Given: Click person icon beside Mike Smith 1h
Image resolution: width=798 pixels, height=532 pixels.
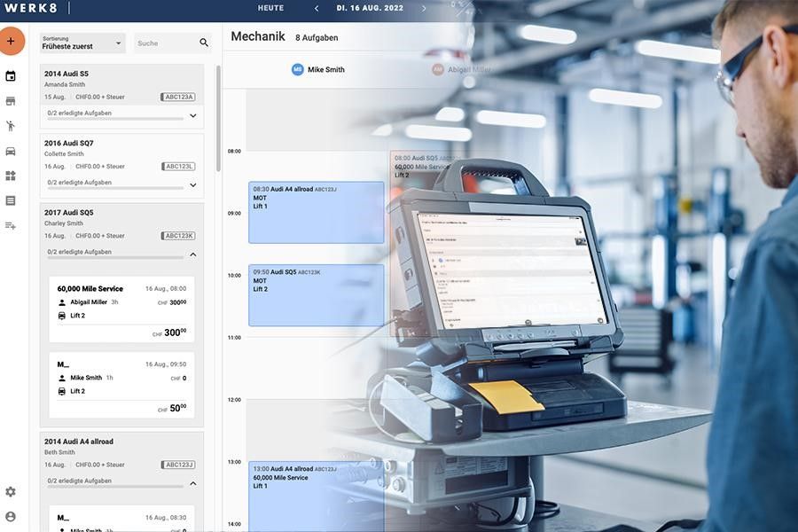Looking at the screenshot, I should (x=62, y=379).
